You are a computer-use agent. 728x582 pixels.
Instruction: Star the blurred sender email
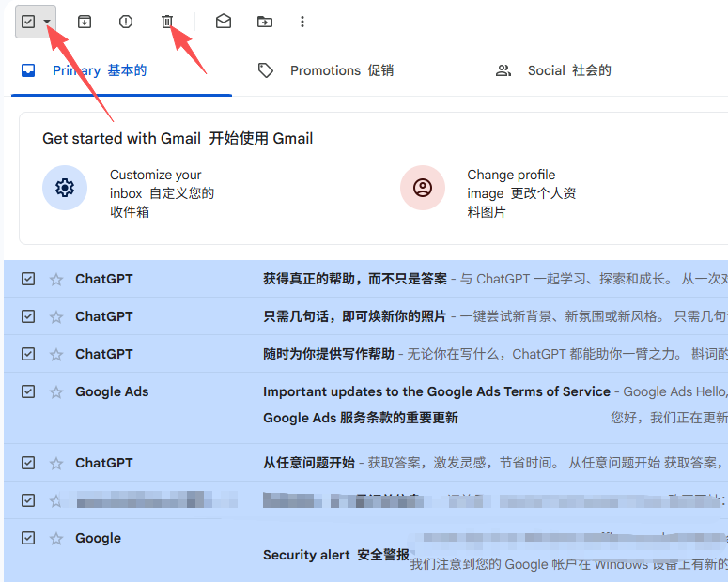[56, 500]
